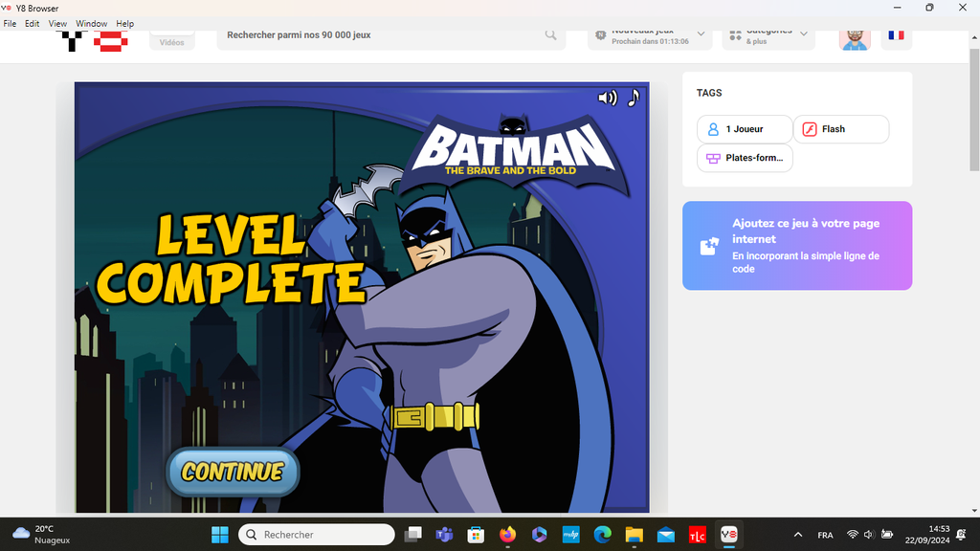980x551 pixels.
Task: Click the search magnifier icon in Y8 search bar
Action: tap(551, 35)
